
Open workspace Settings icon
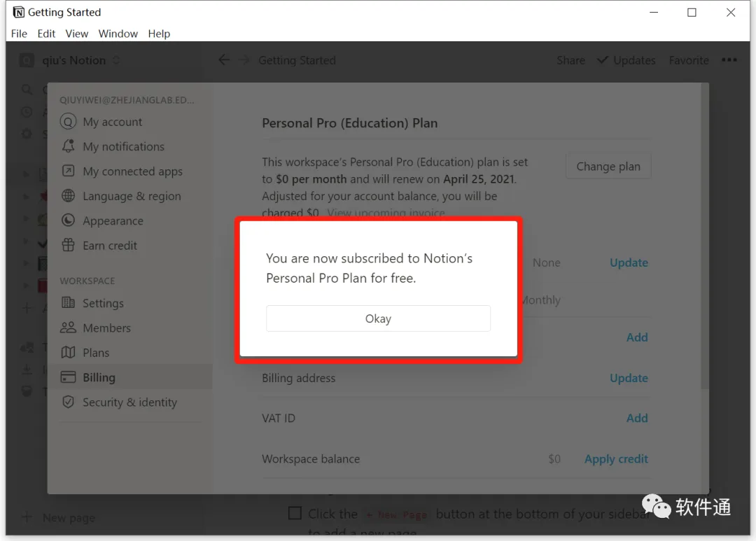point(69,303)
